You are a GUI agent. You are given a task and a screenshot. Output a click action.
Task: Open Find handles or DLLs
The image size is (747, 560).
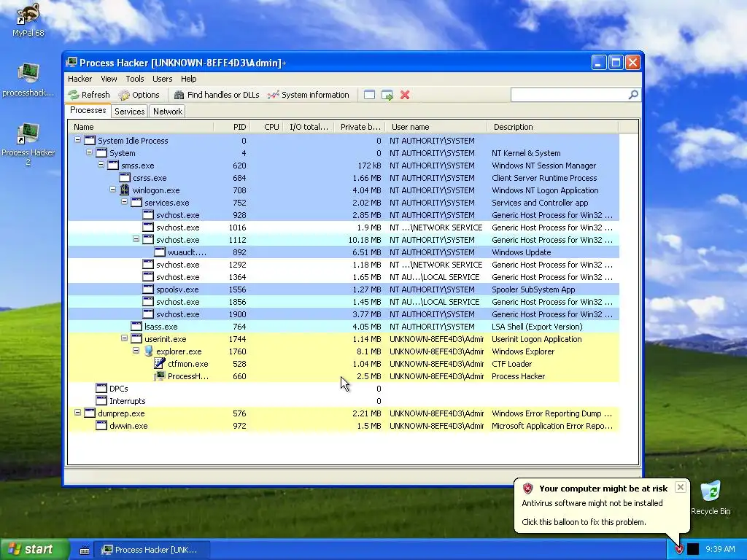(217, 95)
